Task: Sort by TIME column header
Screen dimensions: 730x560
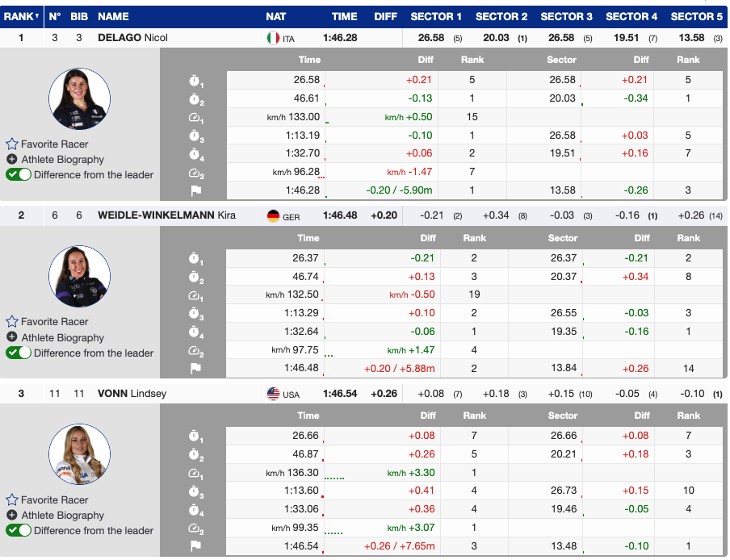Action: [344, 16]
